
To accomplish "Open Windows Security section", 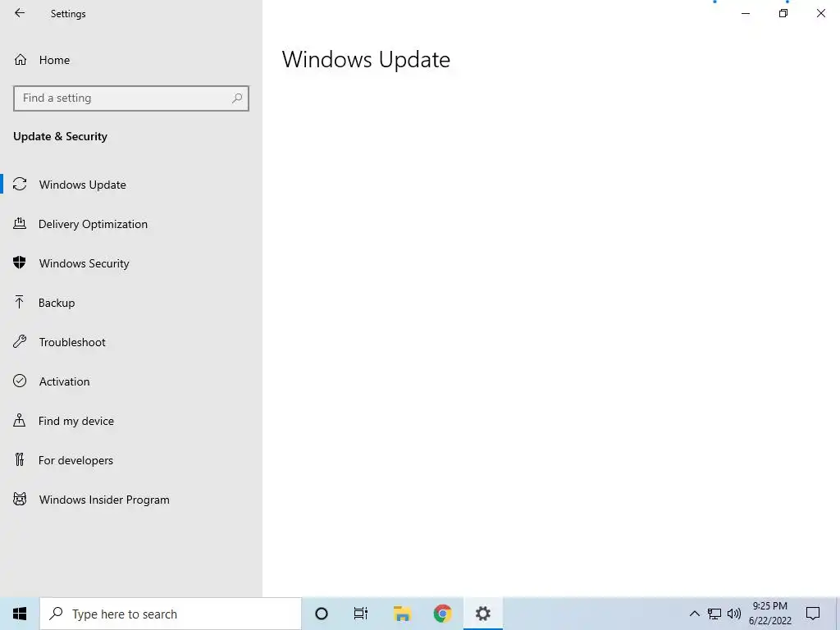I will click(131, 263).
